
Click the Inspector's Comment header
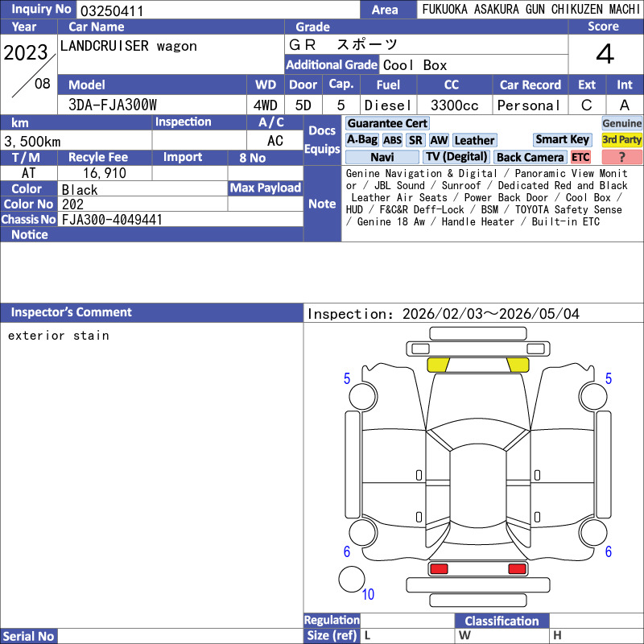click(x=71, y=312)
